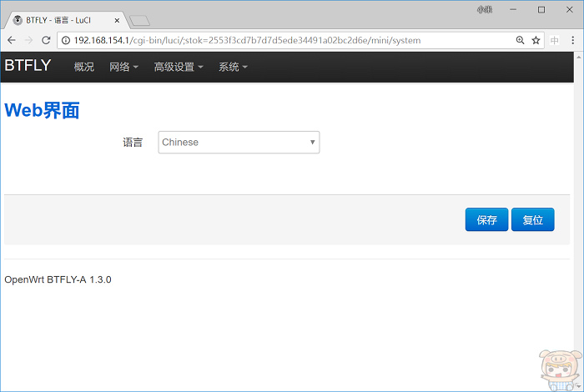Expand the 系统 system dropdown menu
This screenshot has width=584, height=392.
(233, 67)
